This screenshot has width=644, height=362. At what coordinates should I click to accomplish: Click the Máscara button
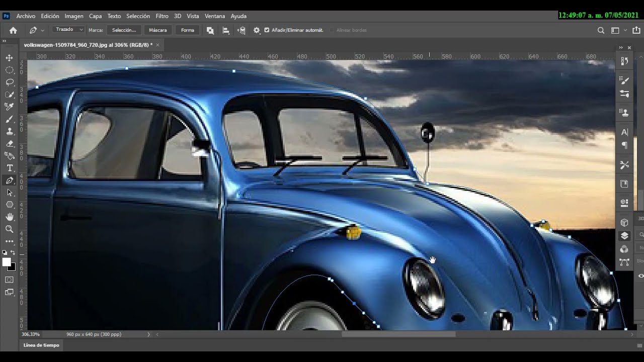point(158,30)
